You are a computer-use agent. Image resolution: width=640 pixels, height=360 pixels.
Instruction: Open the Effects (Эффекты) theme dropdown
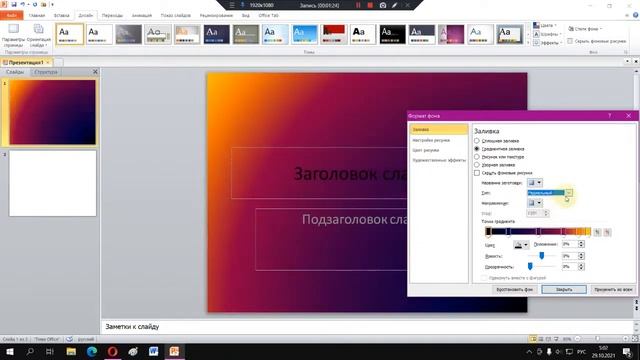547,43
